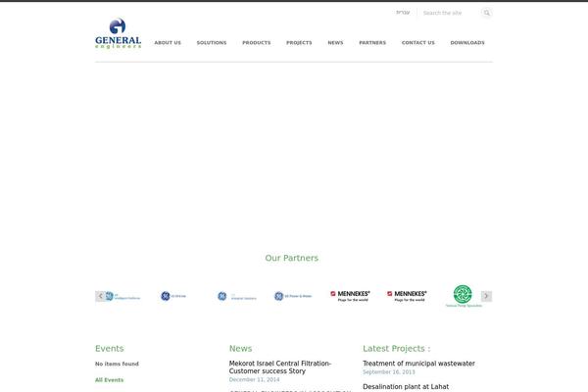The width and height of the screenshot is (588, 392).
Task: Open the Downloads menu item
Action: coord(467,43)
